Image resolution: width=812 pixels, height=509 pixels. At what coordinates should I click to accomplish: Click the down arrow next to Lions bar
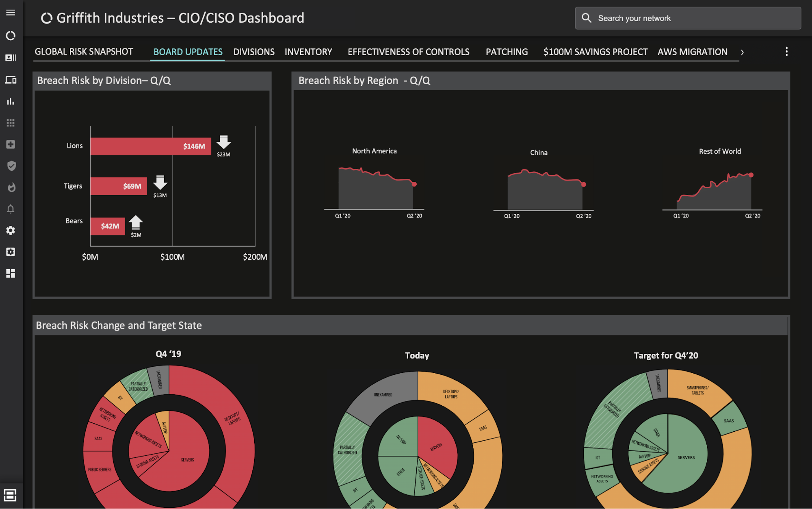tap(223, 142)
